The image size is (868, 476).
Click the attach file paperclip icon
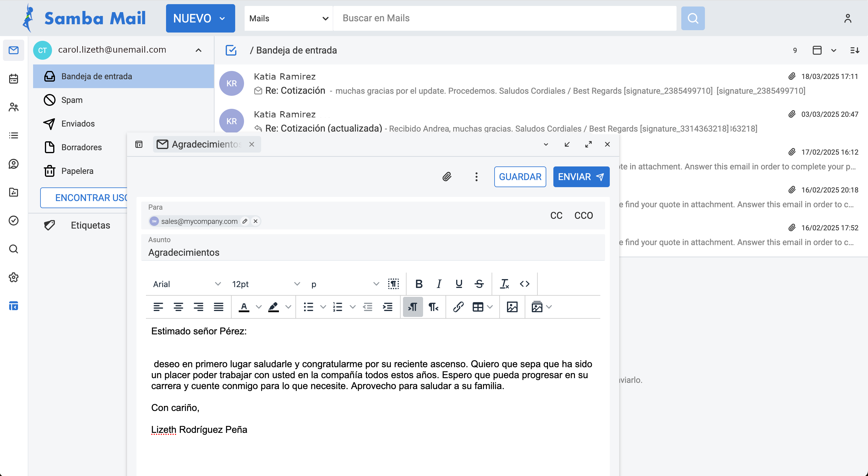coord(447,177)
